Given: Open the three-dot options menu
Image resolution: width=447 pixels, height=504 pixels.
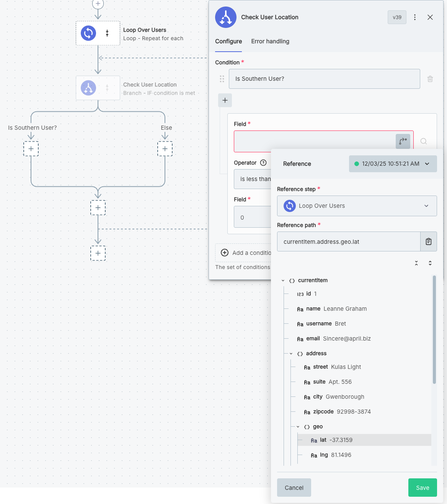Looking at the screenshot, I should 415,17.
